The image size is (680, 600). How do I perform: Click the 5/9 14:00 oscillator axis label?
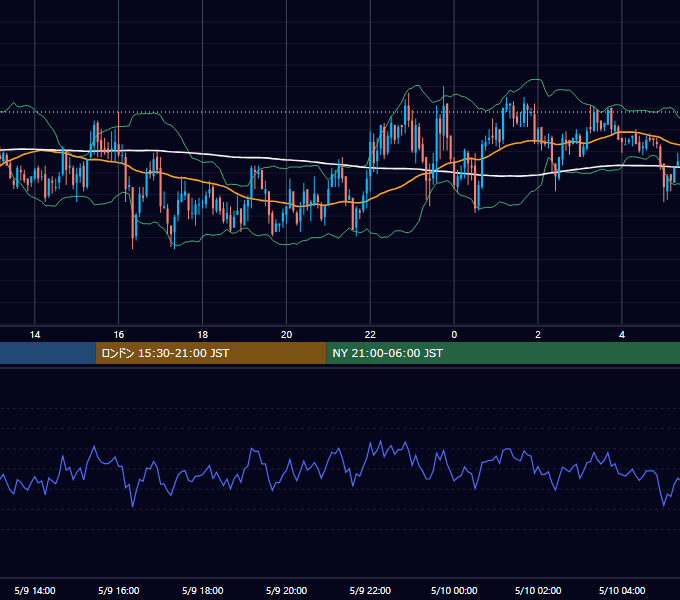tap(35, 590)
